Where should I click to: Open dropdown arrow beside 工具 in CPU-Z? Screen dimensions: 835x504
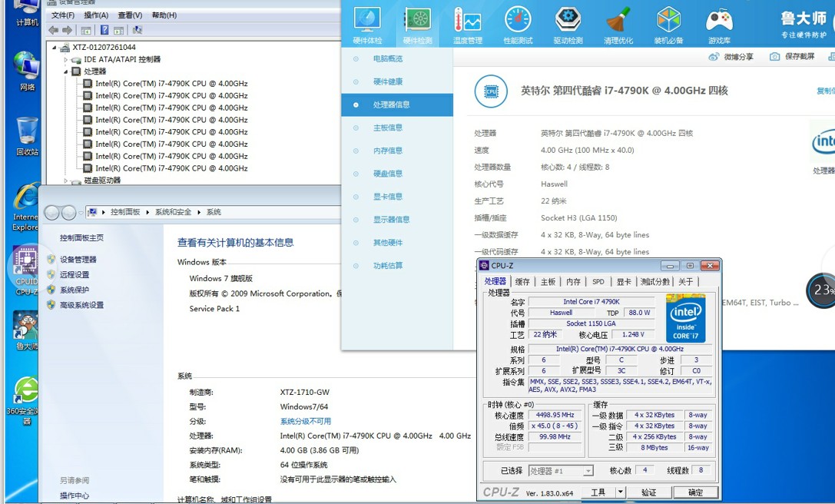(x=621, y=492)
